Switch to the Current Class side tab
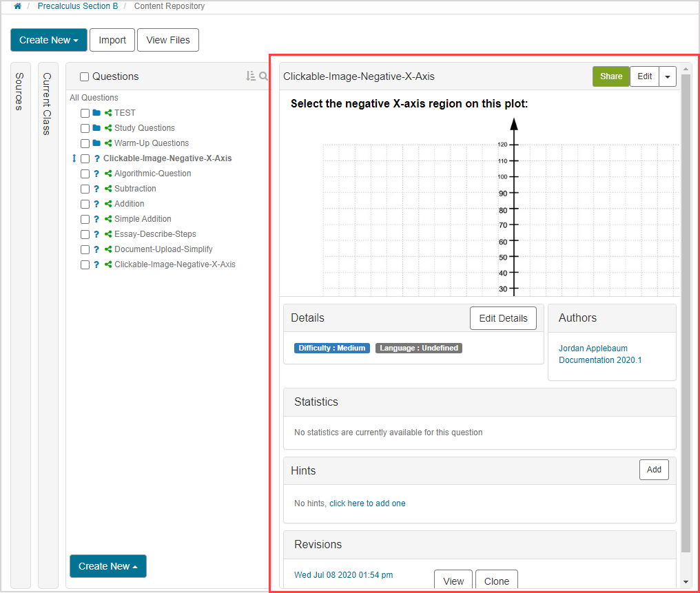The width and height of the screenshot is (700, 593). click(x=47, y=103)
